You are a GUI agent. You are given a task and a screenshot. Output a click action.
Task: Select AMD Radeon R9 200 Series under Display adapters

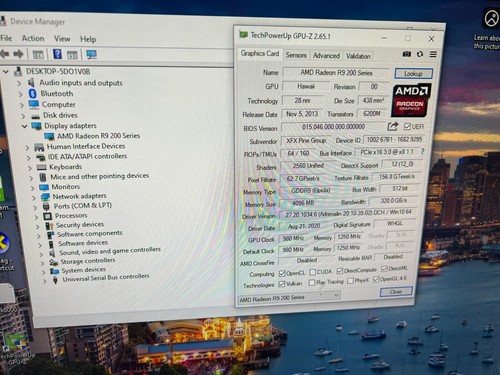(98, 136)
